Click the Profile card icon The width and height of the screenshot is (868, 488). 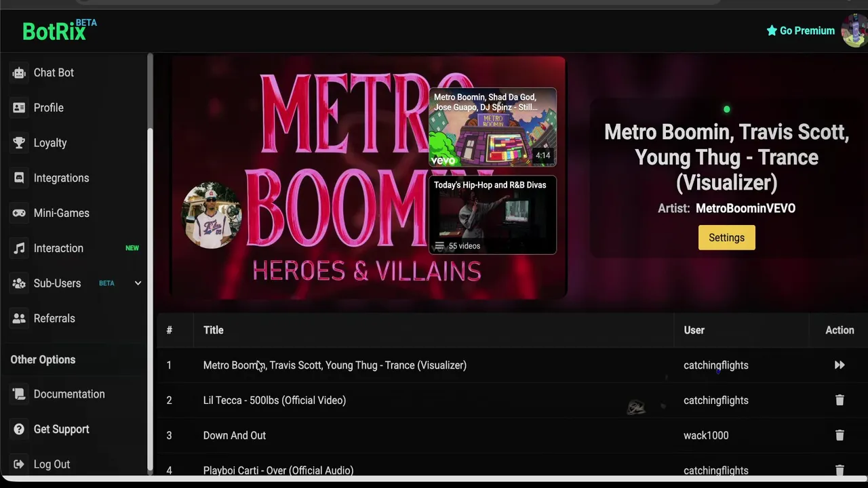[x=19, y=108]
